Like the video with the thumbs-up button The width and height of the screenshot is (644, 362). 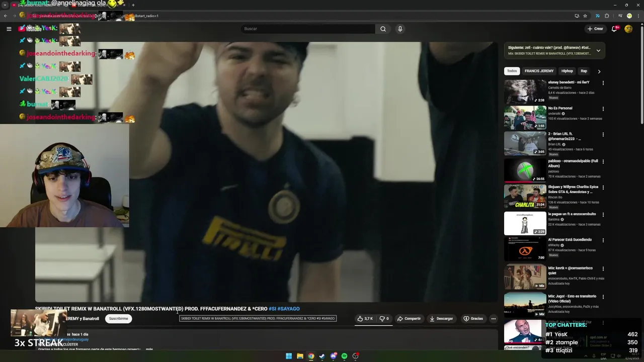point(365,318)
